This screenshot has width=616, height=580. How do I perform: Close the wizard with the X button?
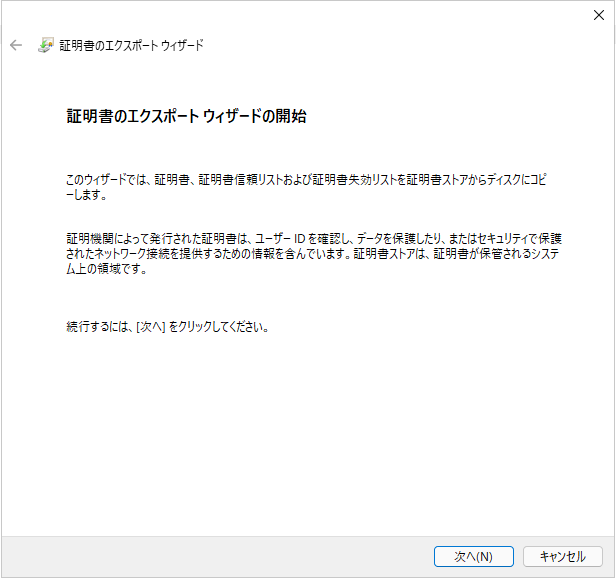pos(599,15)
